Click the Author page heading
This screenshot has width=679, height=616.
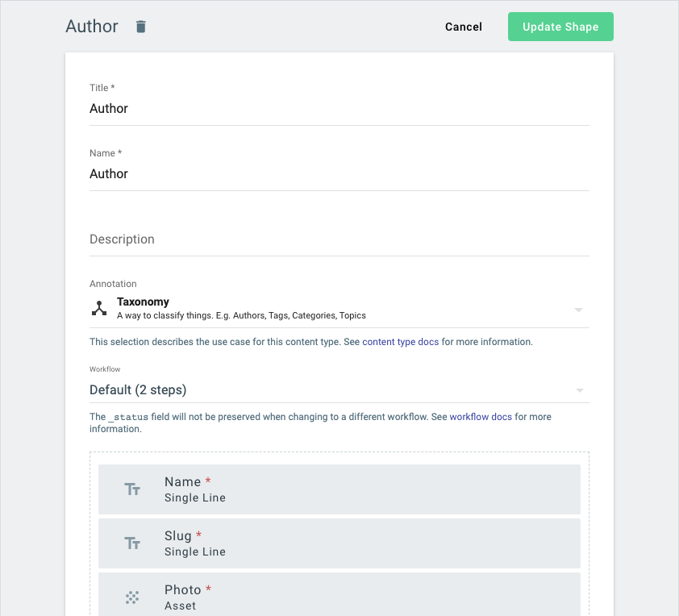tap(92, 27)
